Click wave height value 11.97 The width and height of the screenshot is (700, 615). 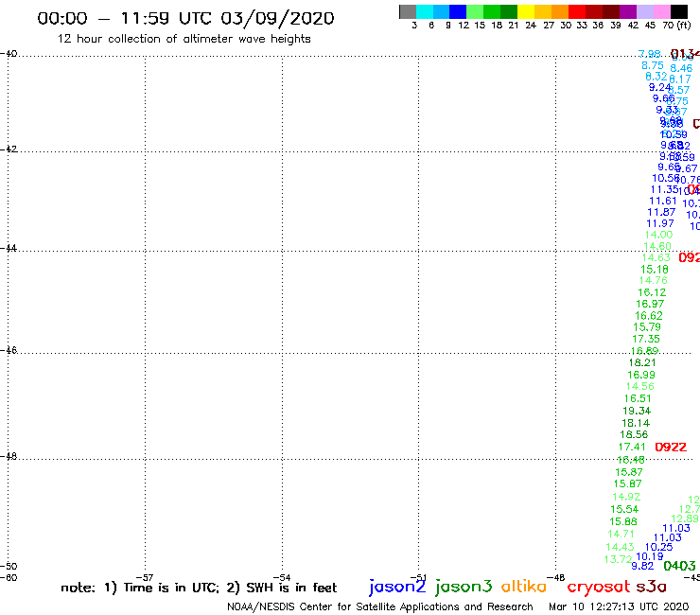pyautogui.click(x=660, y=223)
